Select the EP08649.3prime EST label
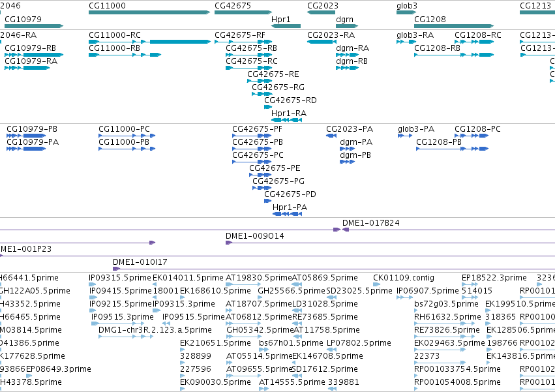Image resolution: width=555 pixels, height=392 pixels. pyautogui.click(x=59, y=369)
